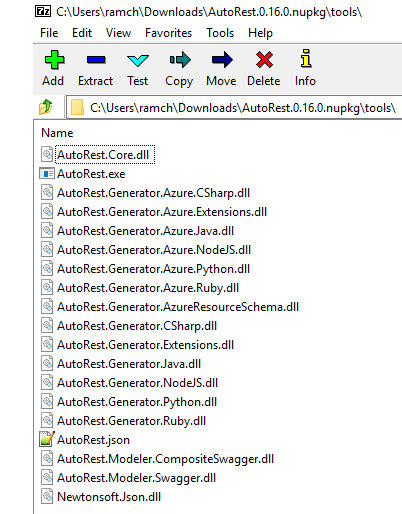
Task: Select the file name AutoRest.Generator.Azure.Extensions.dll
Action: [x=162, y=212]
